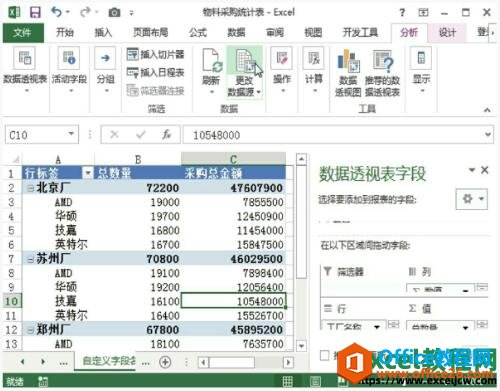The height and width of the screenshot is (391, 500).
Task: Switch to the 页面布局 tab
Action: click(x=150, y=32)
